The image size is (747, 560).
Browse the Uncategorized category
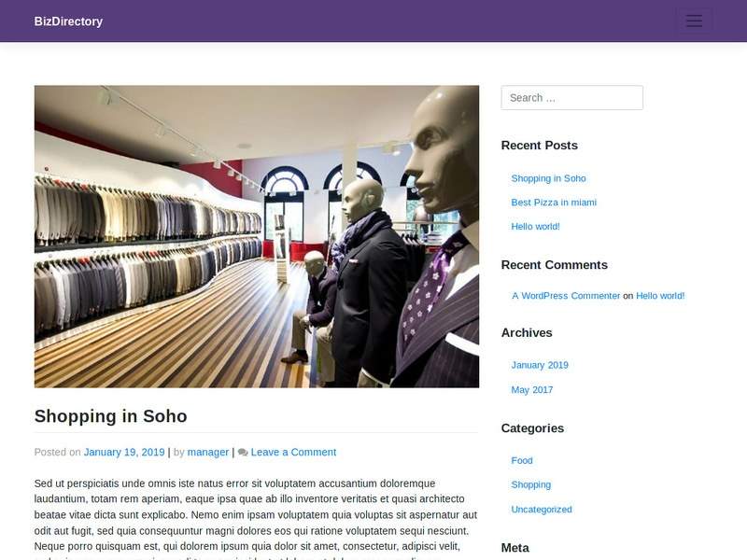(x=542, y=510)
